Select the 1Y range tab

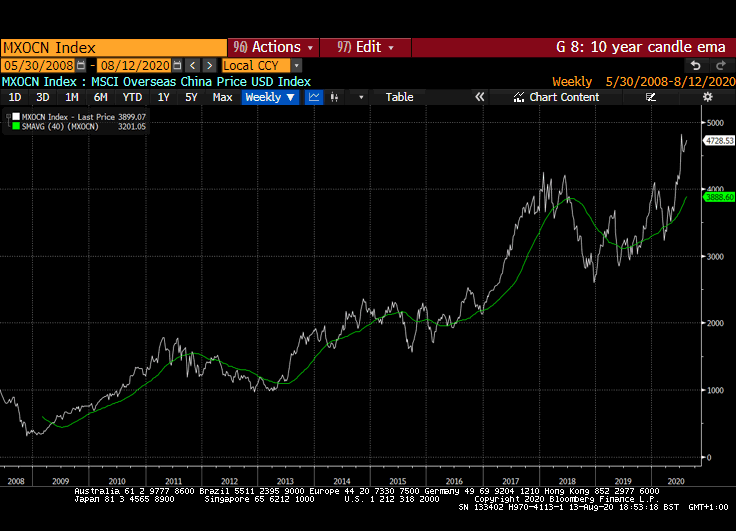163,97
